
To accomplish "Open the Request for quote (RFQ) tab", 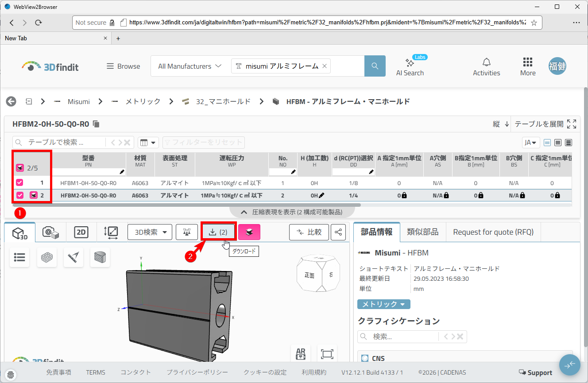I will (x=493, y=232).
